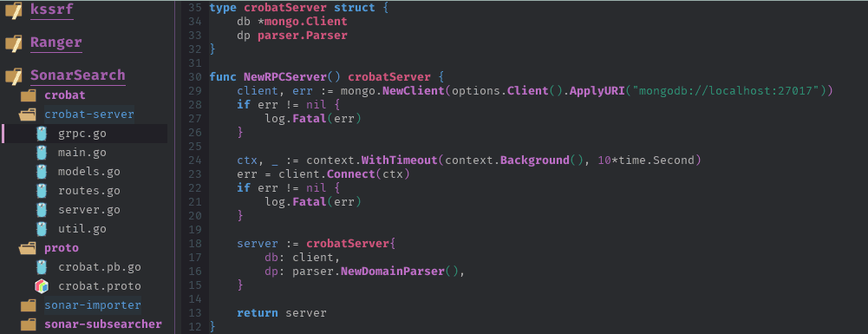Open the kssrf project
Viewport: 868px width, 334px height.
tap(51, 10)
